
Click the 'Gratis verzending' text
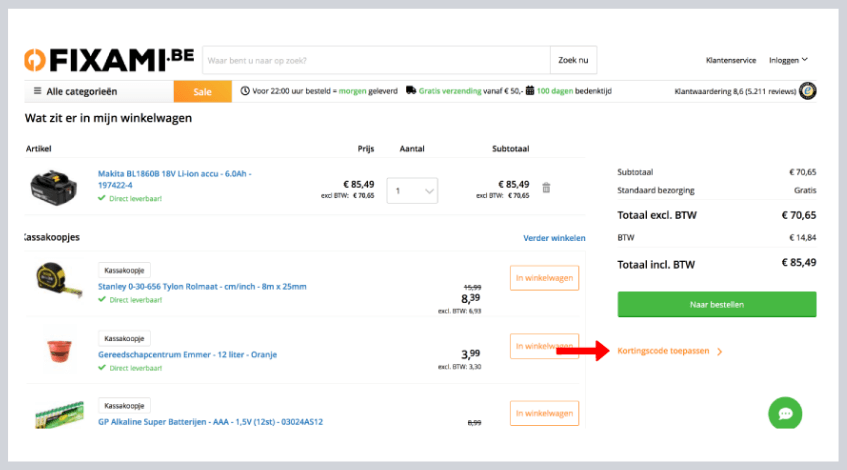pos(450,91)
